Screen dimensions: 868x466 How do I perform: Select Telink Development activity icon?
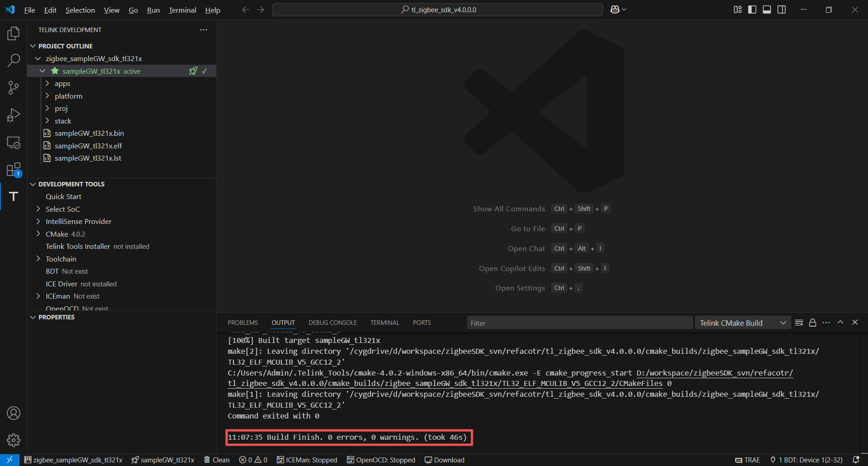coord(14,196)
